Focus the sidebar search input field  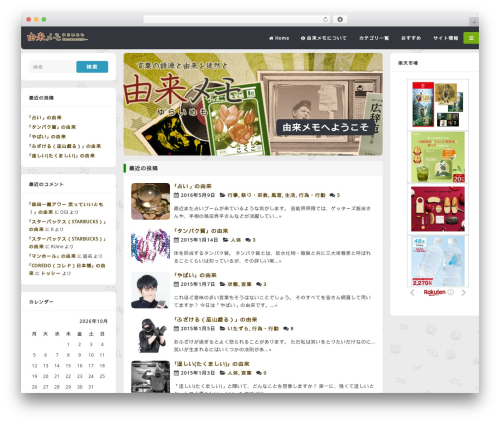[52, 67]
